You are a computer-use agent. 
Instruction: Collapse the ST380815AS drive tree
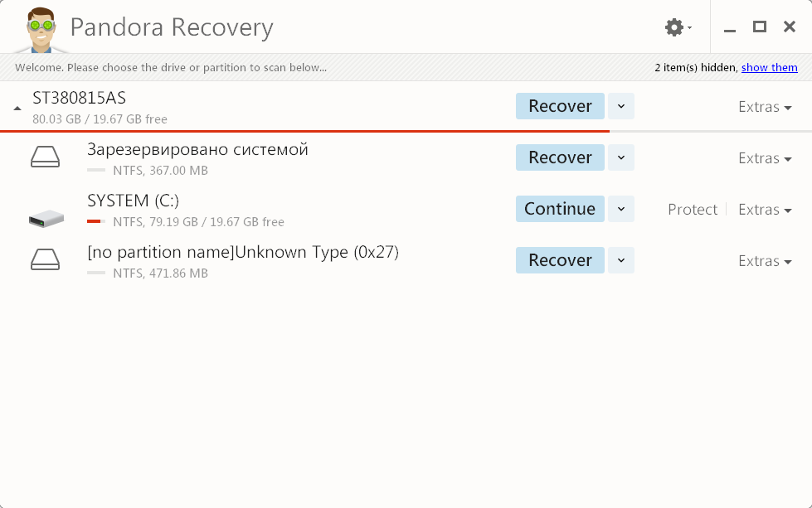pos(17,108)
